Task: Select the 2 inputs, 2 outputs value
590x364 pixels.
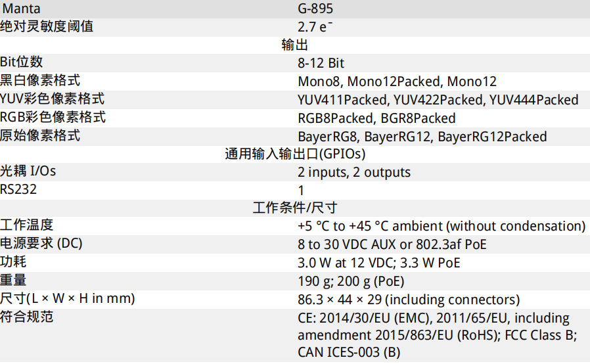Action: click(x=354, y=172)
